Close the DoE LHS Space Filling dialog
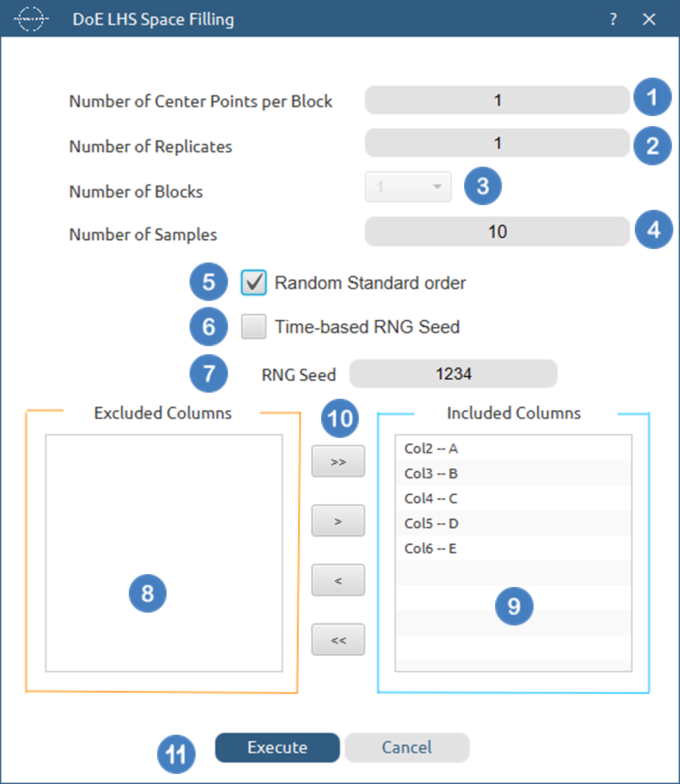Image resolution: width=680 pixels, height=784 pixels. (x=649, y=20)
